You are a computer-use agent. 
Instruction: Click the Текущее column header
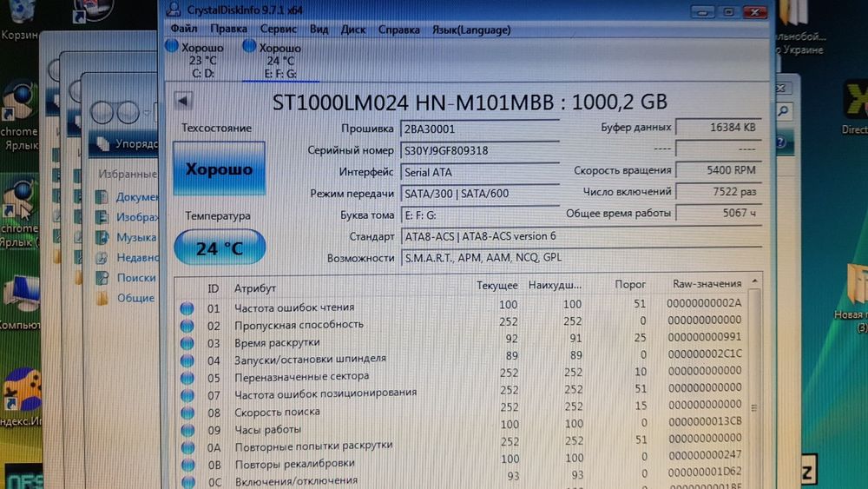[496, 286]
